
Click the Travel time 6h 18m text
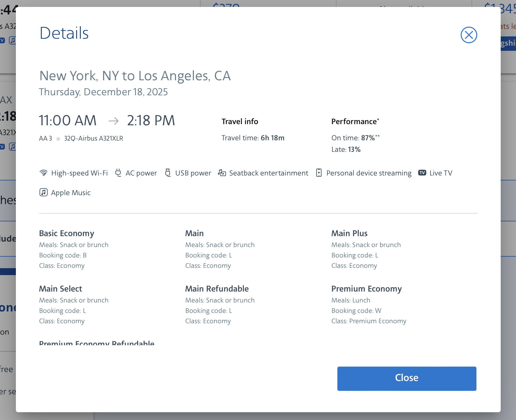click(x=253, y=138)
